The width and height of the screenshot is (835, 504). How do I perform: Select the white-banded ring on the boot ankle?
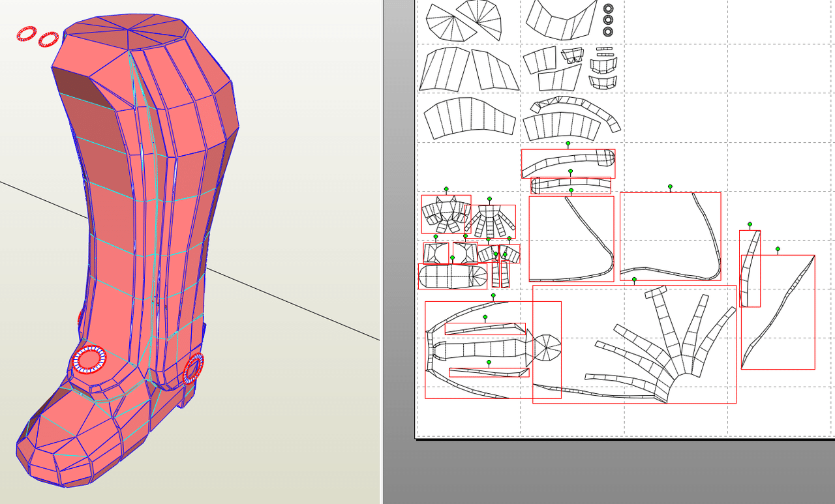tap(89, 359)
